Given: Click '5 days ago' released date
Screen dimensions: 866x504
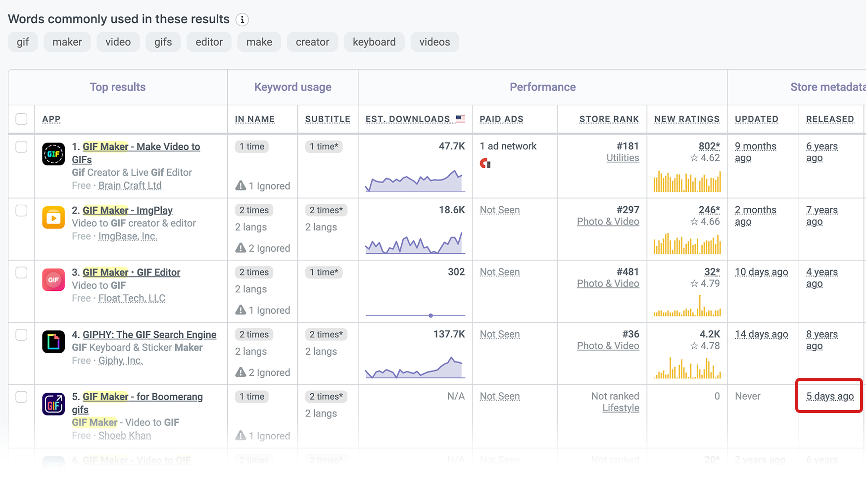Looking at the screenshot, I should point(830,396).
